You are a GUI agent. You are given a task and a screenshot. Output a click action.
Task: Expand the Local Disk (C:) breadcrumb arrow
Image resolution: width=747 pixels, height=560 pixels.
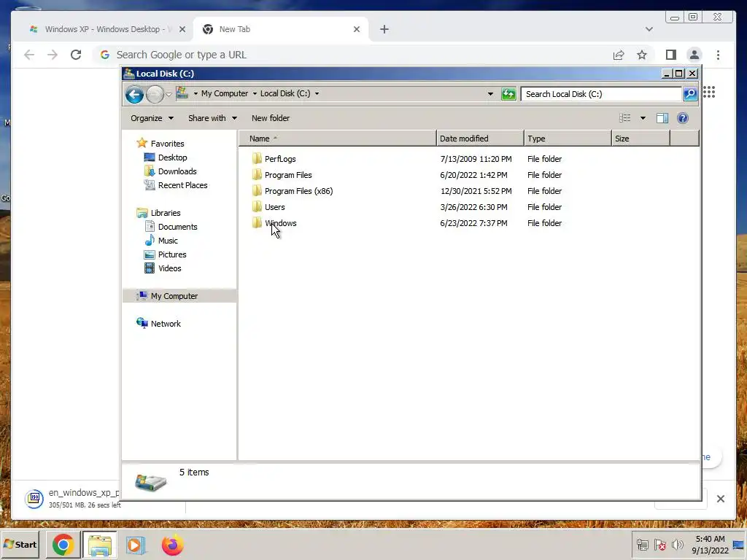[317, 93]
